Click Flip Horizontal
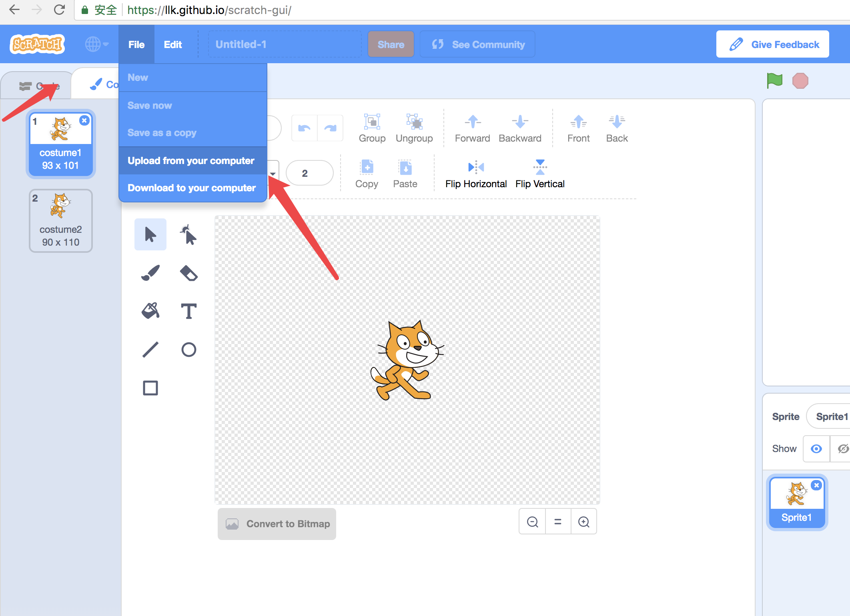 tap(476, 174)
